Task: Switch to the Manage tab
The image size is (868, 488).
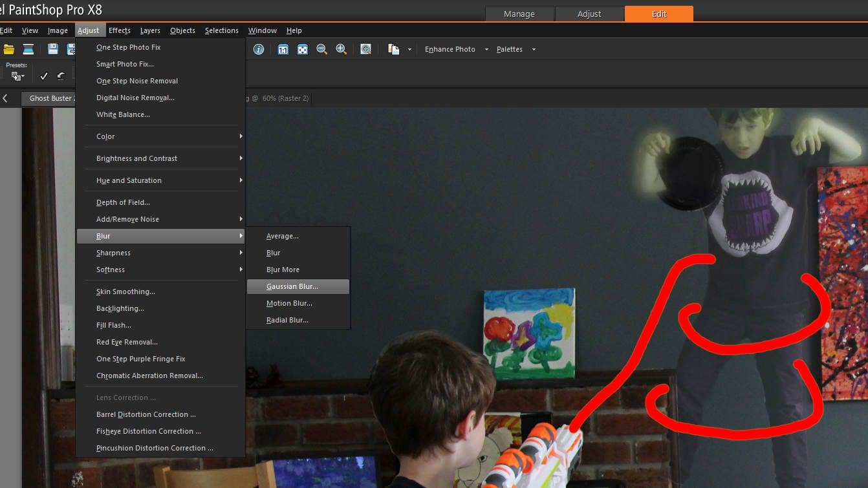Action: click(x=519, y=14)
